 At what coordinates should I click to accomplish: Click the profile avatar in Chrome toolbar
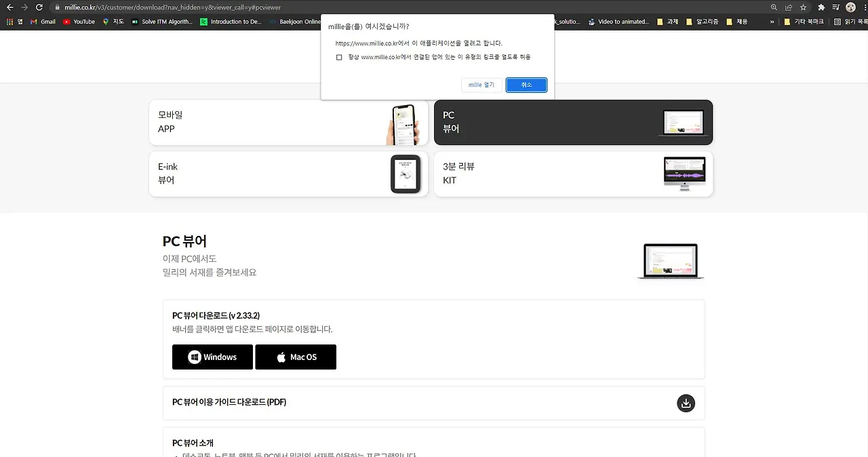850,7
